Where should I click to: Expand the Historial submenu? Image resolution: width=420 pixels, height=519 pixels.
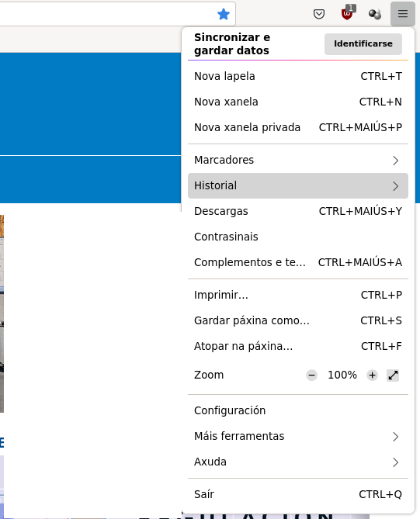[x=298, y=185]
